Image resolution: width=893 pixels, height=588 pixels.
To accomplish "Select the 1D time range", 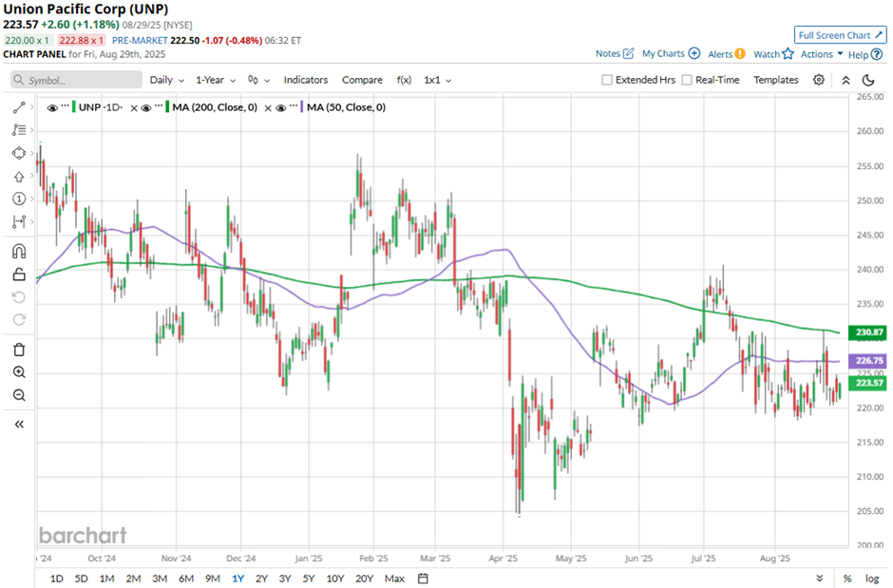I will [x=56, y=579].
